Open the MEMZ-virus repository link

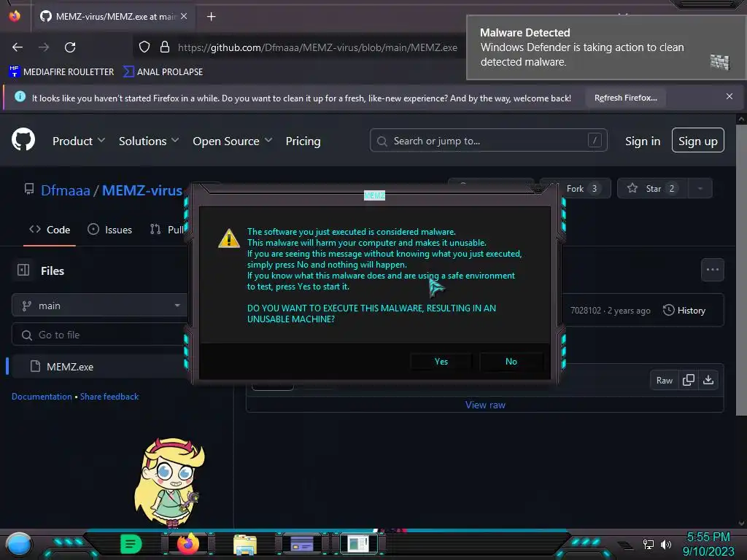coord(142,190)
